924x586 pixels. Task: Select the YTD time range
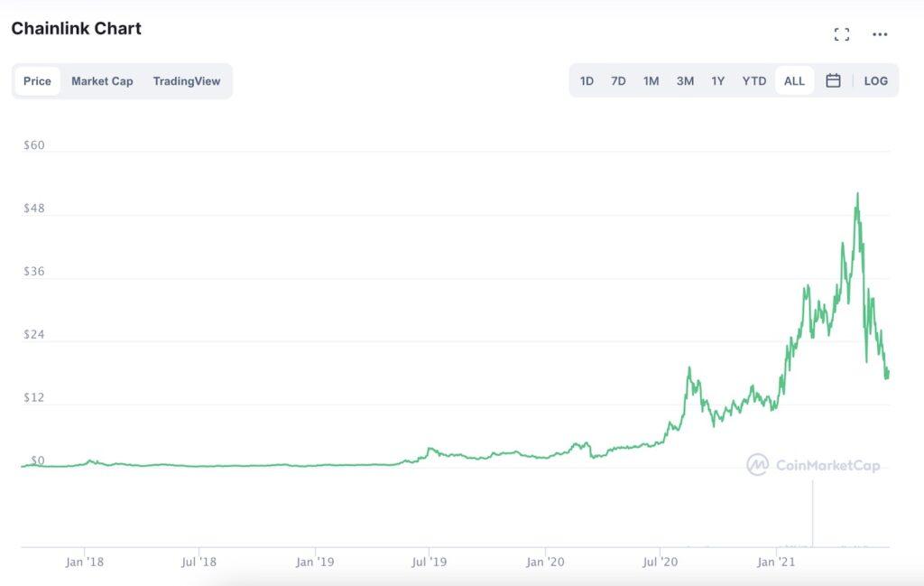(753, 80)
